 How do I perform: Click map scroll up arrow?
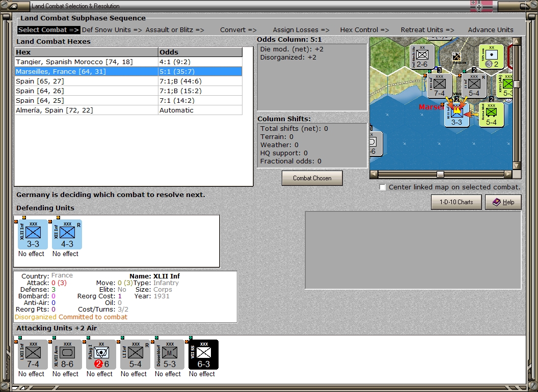517,42
